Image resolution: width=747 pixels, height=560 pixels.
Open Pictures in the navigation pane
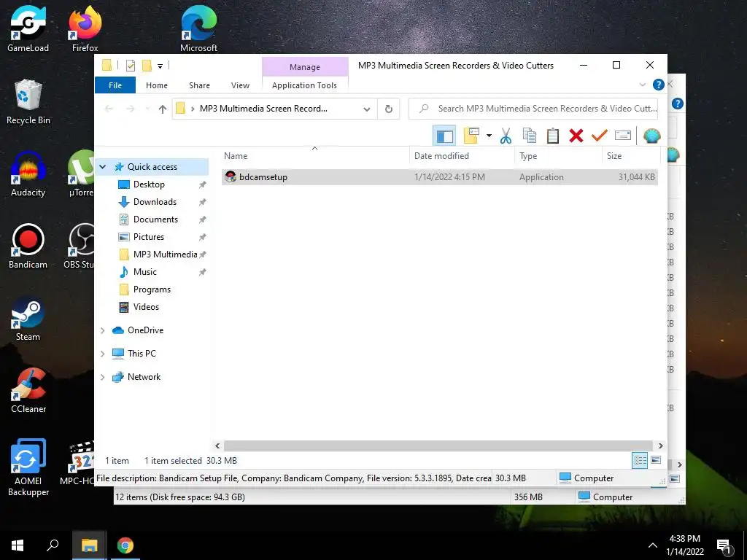click(149, 237)
